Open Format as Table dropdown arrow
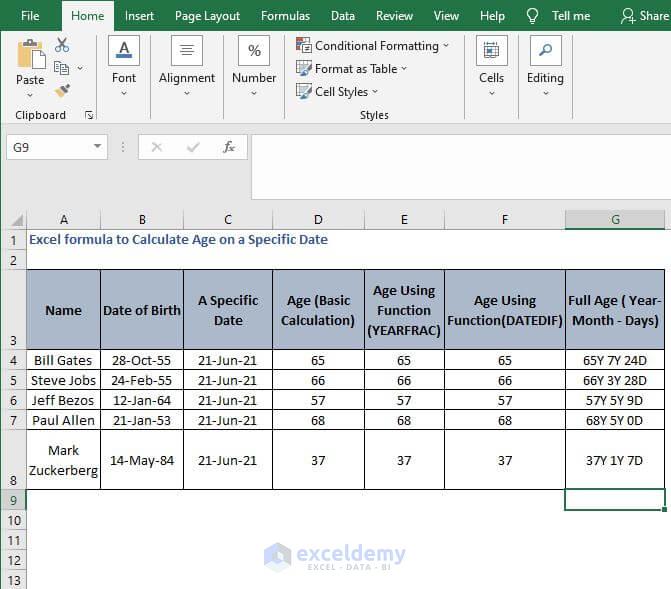671x589 pixels. (404, 68)
